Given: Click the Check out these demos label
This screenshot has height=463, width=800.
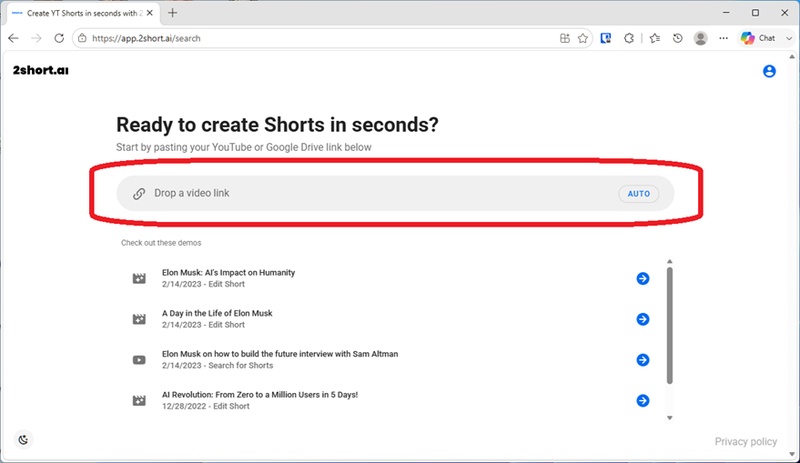Looking at the screenshot, I should pyautogui.click(x=161, y=243).
